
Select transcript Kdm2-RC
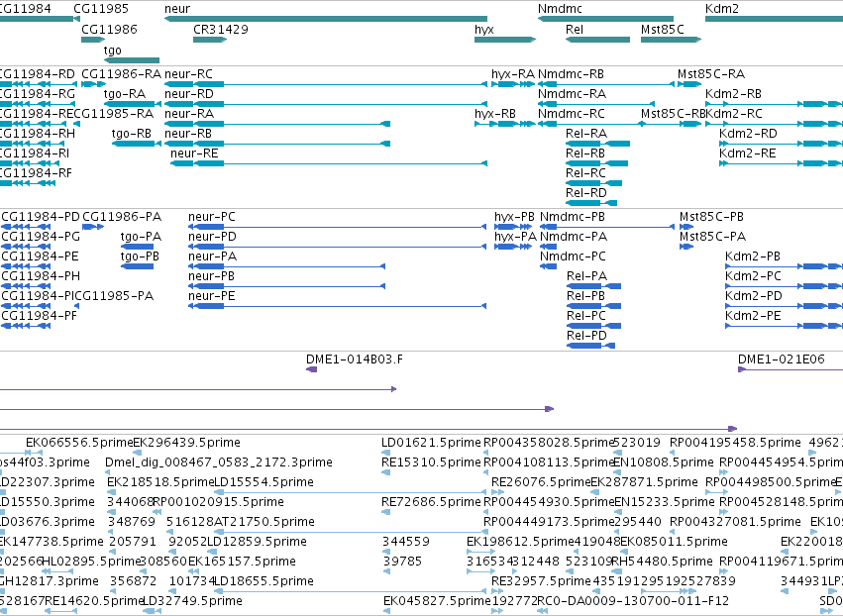tap(774, 124)
